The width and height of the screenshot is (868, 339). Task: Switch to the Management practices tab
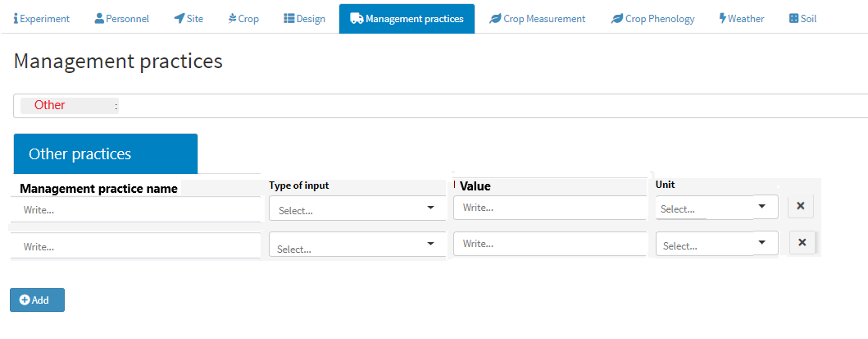pos(407,18)
